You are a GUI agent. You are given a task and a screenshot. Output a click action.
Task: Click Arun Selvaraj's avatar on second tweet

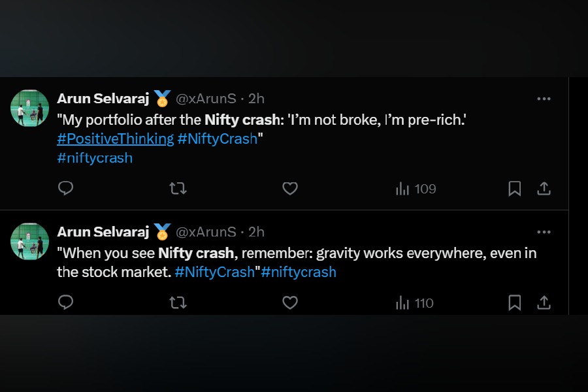coord(30,242)
